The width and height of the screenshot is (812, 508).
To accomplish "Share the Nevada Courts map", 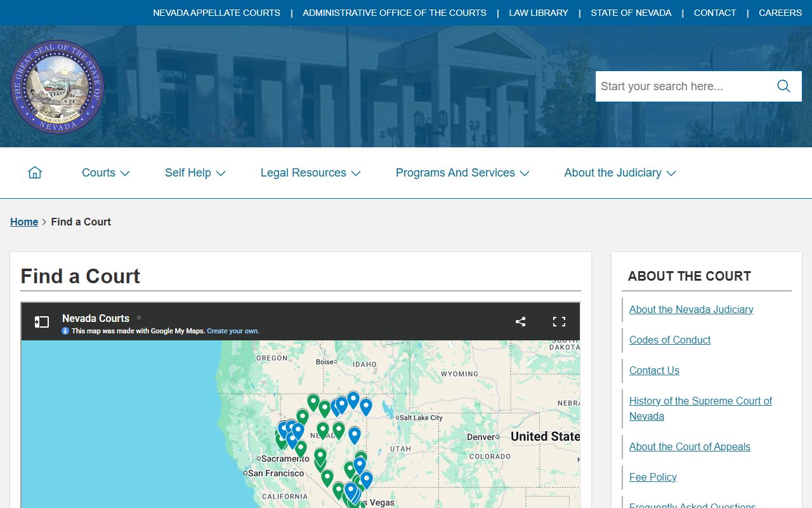I will [x=521, y=321].
